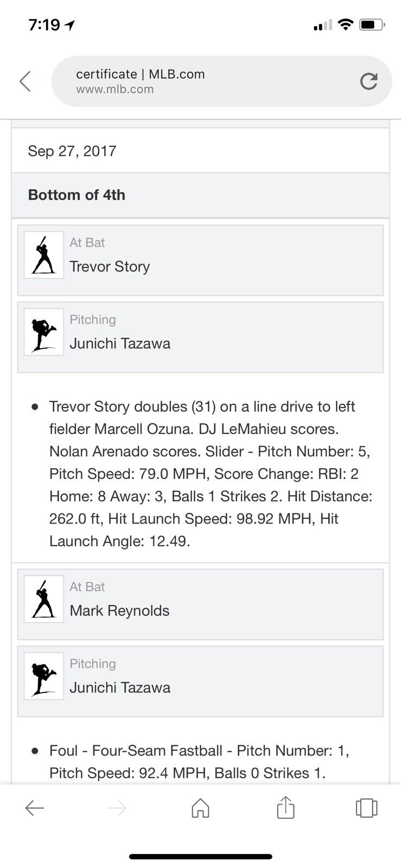Tap the first Junichi Tazawa pitcher icon
Viewport: 401px width, 868px height.
(x=44, y=332)
